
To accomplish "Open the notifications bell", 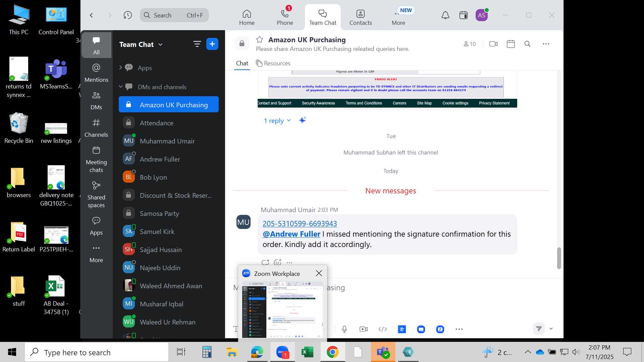I will tap(445, 15).
